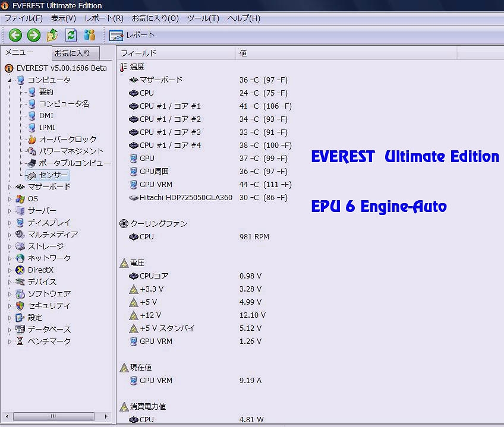
Task: Click the フィールド column header
Action: (x=138, y=53)
